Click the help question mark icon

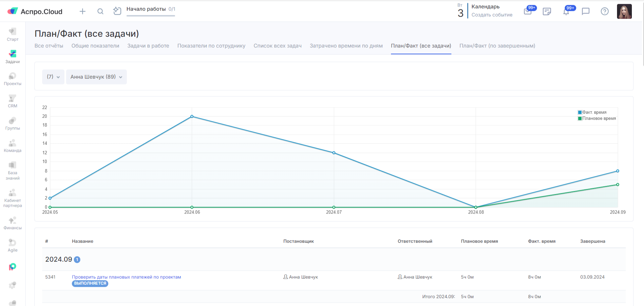[x=605, y=11]
